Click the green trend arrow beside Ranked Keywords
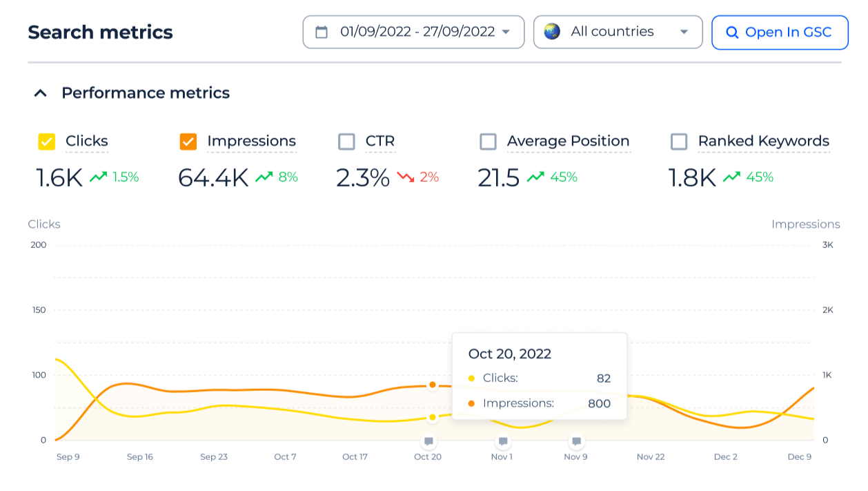The height and width of the screenshot is (491, 868). point(731,177)
